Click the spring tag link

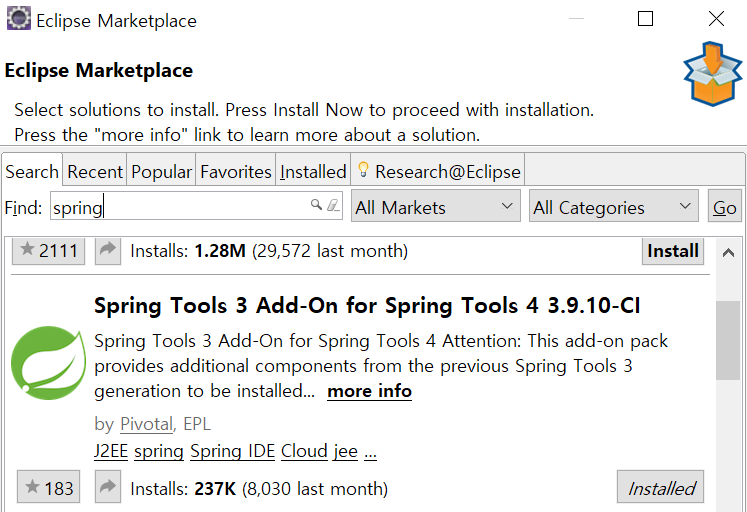pyautogui.click(x=159, y=451)
